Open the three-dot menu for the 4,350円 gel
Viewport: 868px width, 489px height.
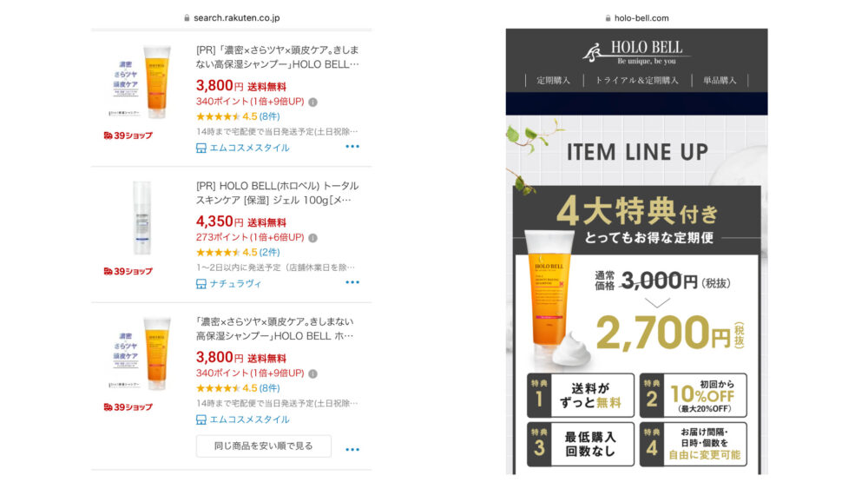[352, 282]
